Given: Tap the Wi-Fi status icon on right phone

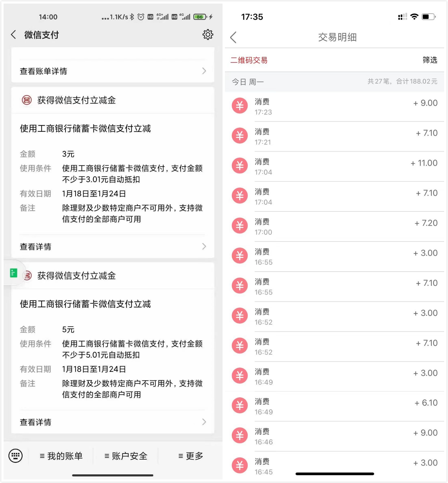Looking at the screenshot, I should 414,17.
